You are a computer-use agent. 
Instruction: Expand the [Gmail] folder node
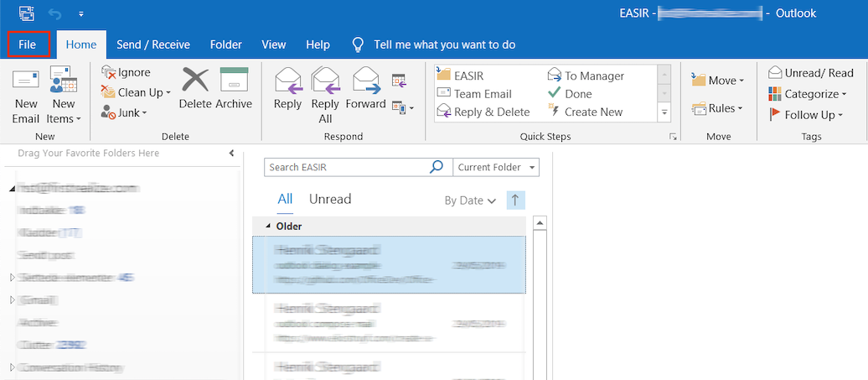(13, 299)
